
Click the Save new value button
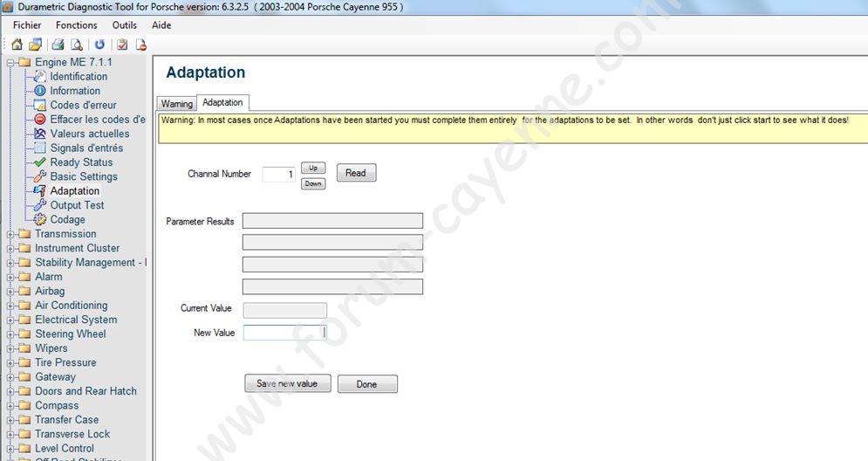pyautogui.click(x=287, y=383)
